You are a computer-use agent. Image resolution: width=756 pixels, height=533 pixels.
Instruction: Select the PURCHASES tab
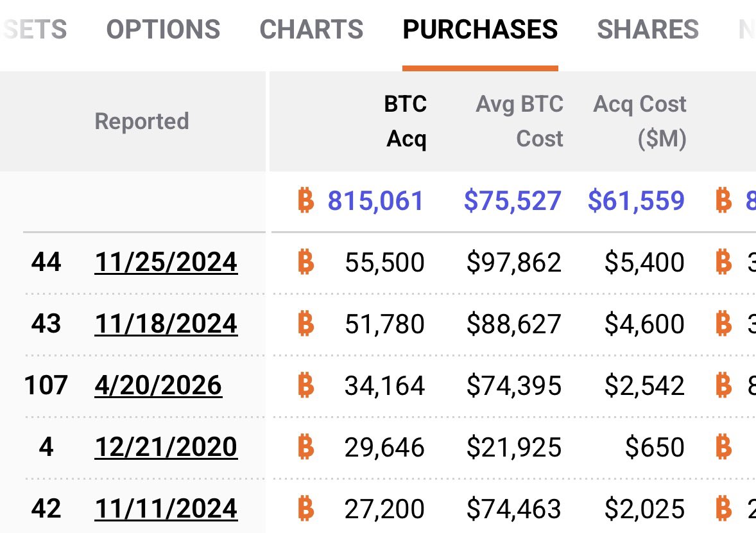[480, 30]
